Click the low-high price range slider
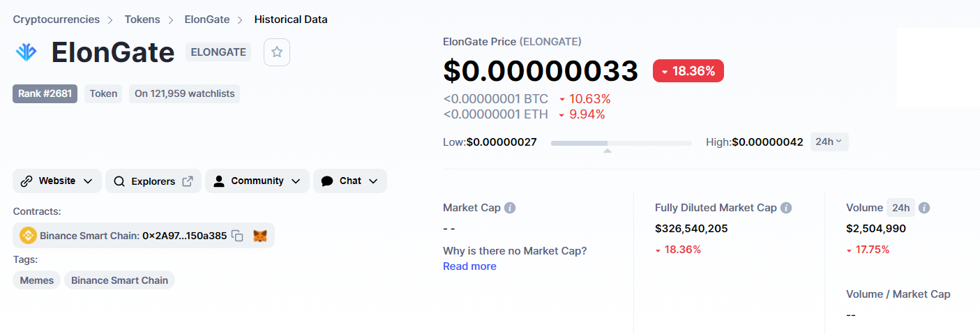Screen dimensions: 980x334 tap(621, 143)
